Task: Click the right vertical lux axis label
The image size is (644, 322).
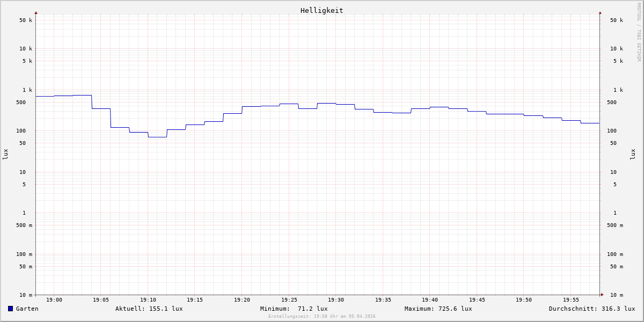Action: (633, 154)
